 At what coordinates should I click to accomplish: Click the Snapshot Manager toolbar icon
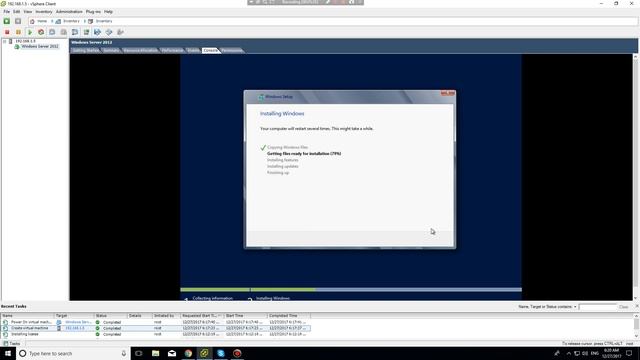[x=75, y=32]
